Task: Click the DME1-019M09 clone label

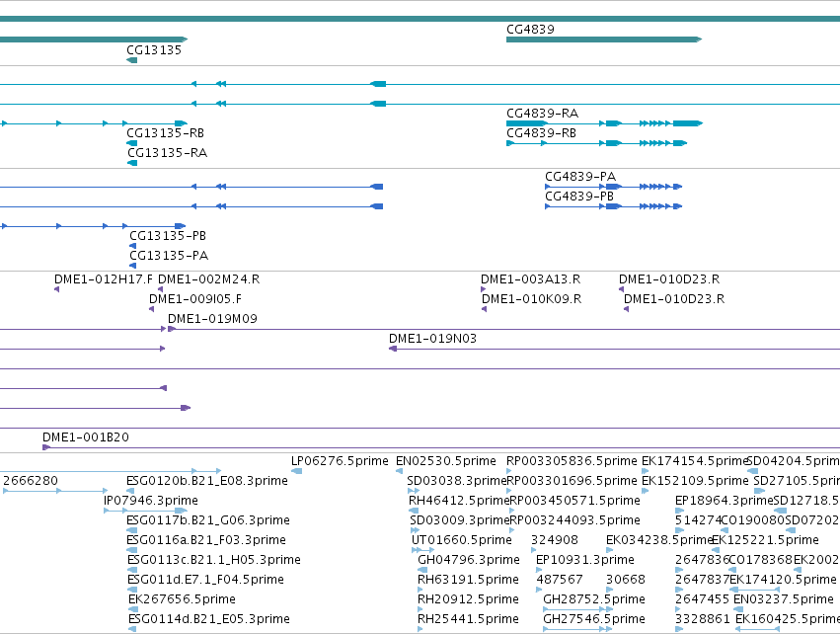Action: click(212, 319)
